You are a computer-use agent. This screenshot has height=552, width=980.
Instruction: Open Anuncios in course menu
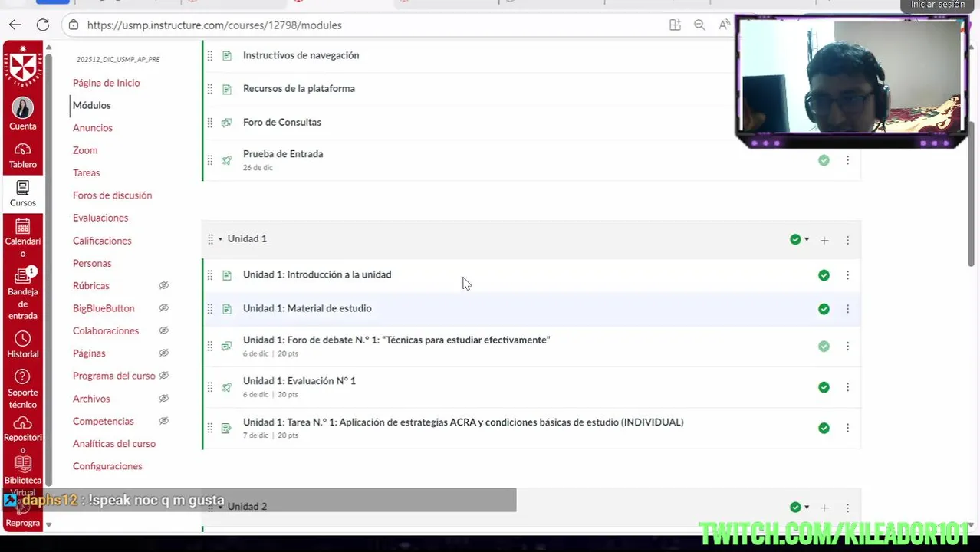tap(93, 128)
